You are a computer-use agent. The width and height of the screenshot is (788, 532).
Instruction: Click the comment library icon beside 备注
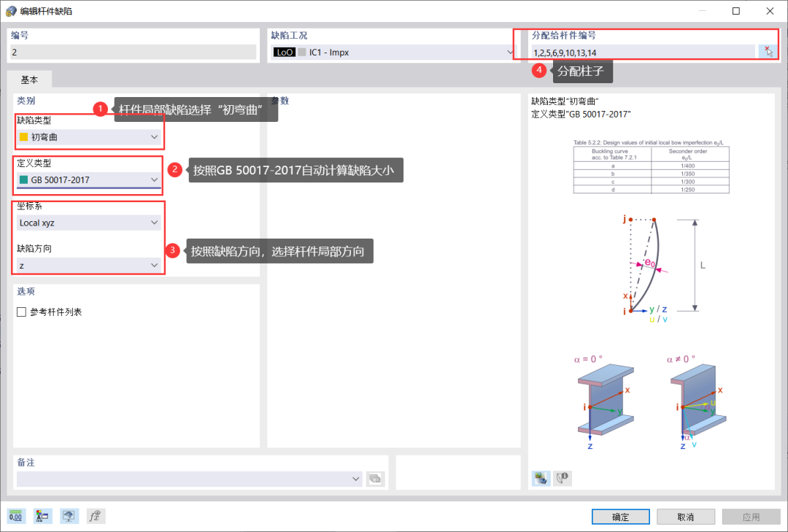[375, 479]
